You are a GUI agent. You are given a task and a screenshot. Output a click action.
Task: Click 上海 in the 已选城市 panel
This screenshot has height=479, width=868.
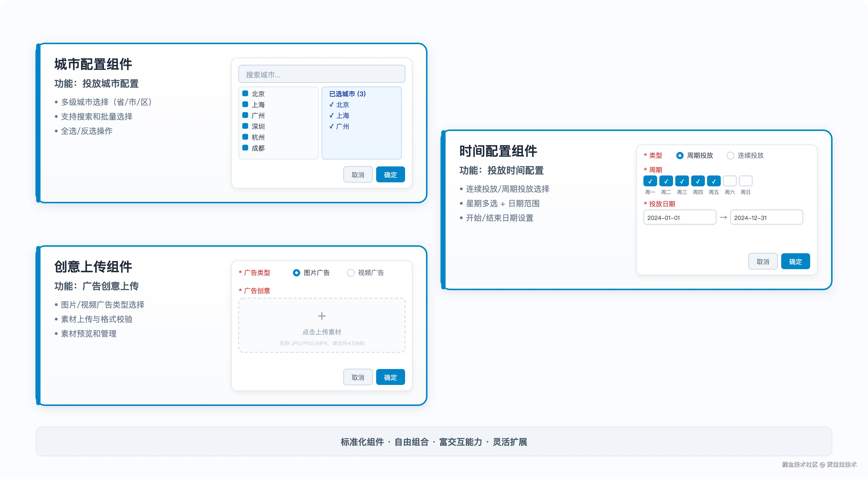pos(339,115)
